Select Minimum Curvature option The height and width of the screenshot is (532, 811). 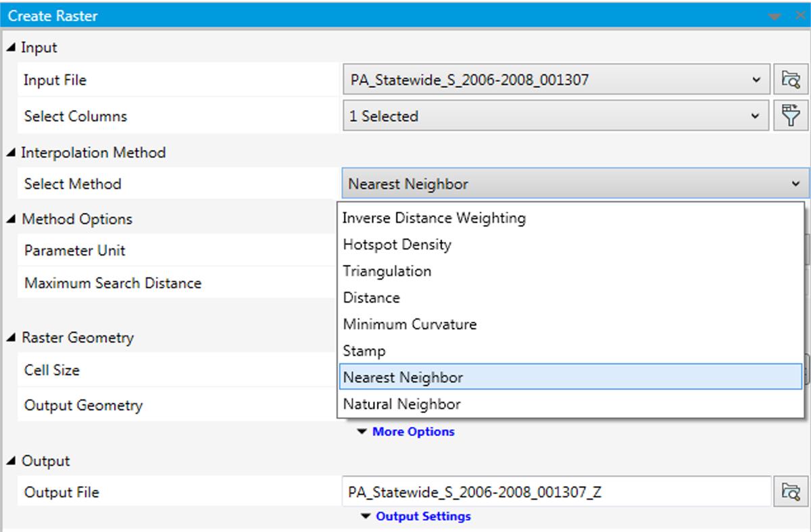[410, 324]
